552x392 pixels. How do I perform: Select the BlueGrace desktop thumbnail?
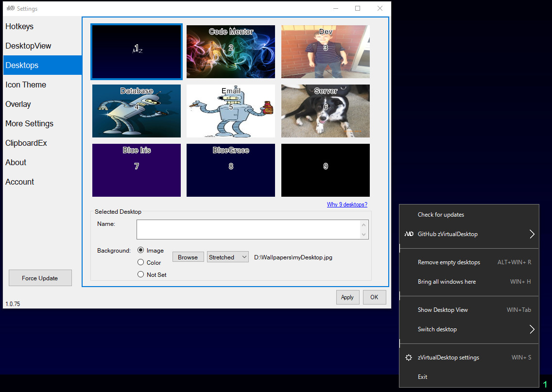pos(231,170)
